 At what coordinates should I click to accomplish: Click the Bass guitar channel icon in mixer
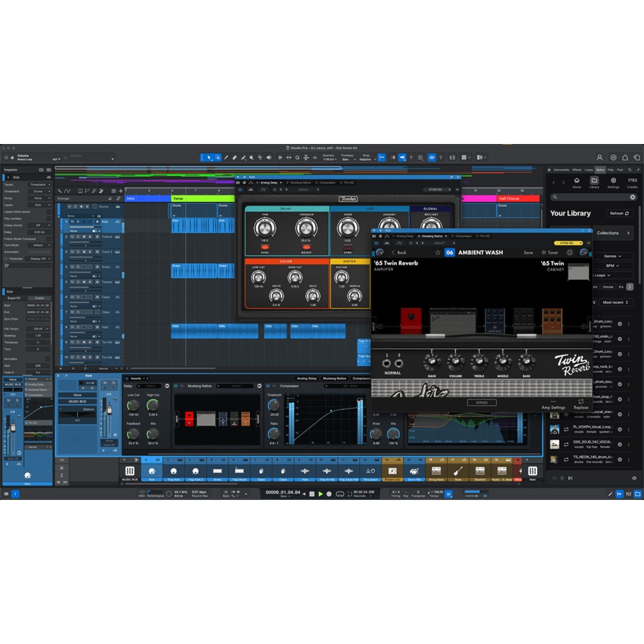(x=458, y=471)
